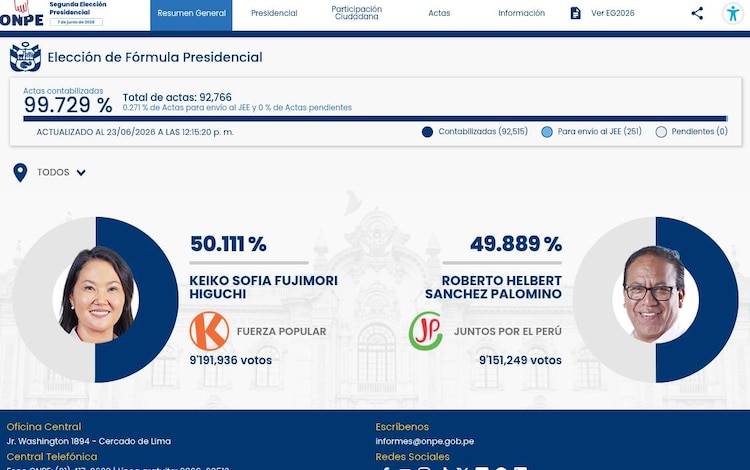Click the Actas contabilizadas label
Image resolution: width=750 pixels, height=470 pixels.
coord(63,91)
